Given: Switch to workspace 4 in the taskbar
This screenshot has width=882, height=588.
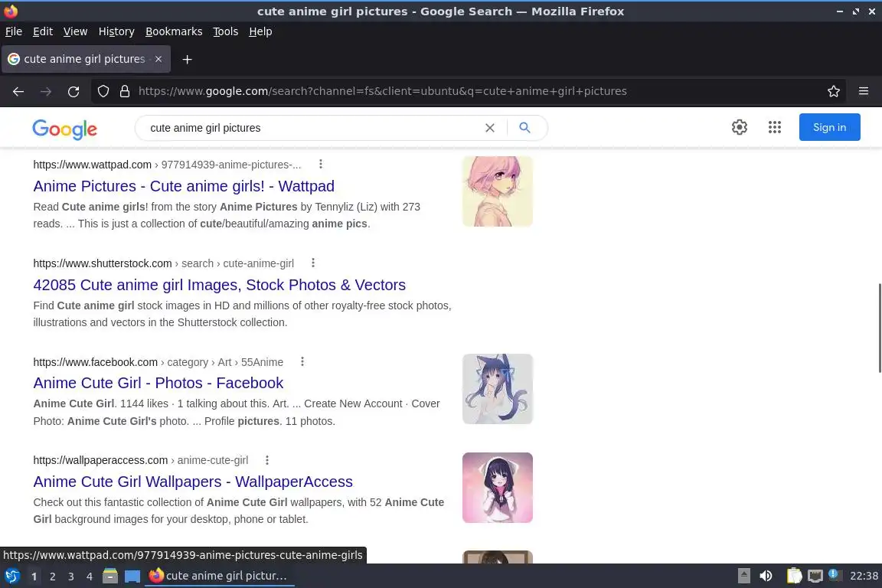Looking at the screenshot, I should (90, 577).
